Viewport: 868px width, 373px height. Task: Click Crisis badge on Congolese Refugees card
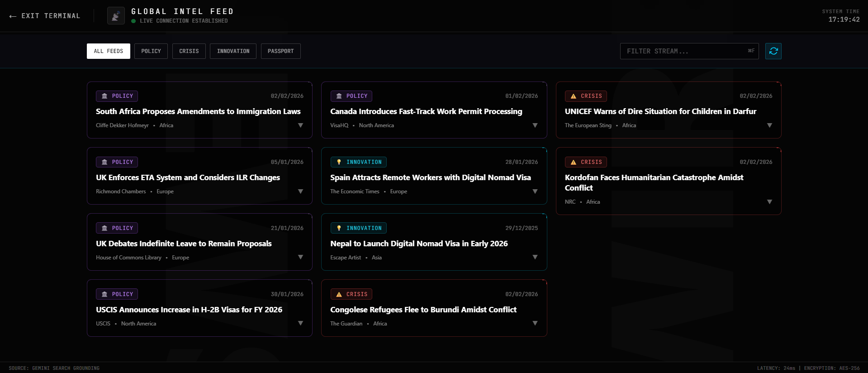(x=351, y=294)
